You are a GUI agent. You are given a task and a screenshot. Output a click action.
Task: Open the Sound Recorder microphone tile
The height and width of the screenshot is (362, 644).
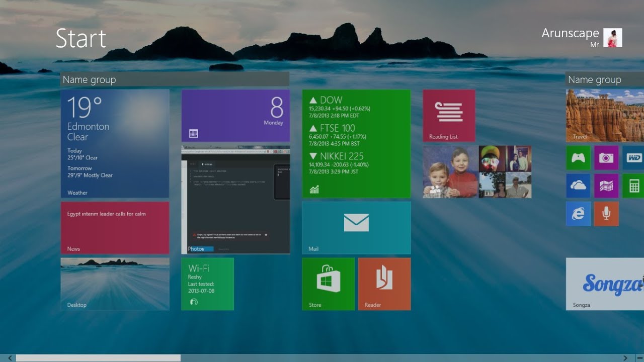(606, 214)
